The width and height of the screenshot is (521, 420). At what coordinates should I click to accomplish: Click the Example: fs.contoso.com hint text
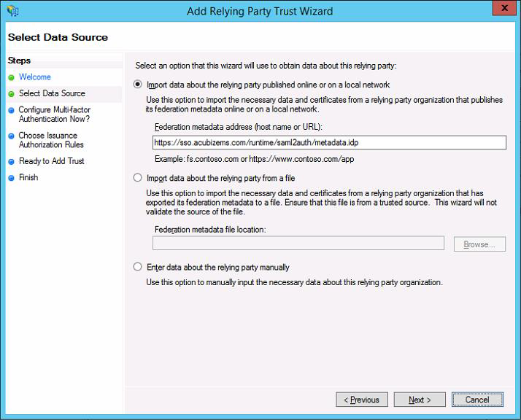click(x=254, y=159)
